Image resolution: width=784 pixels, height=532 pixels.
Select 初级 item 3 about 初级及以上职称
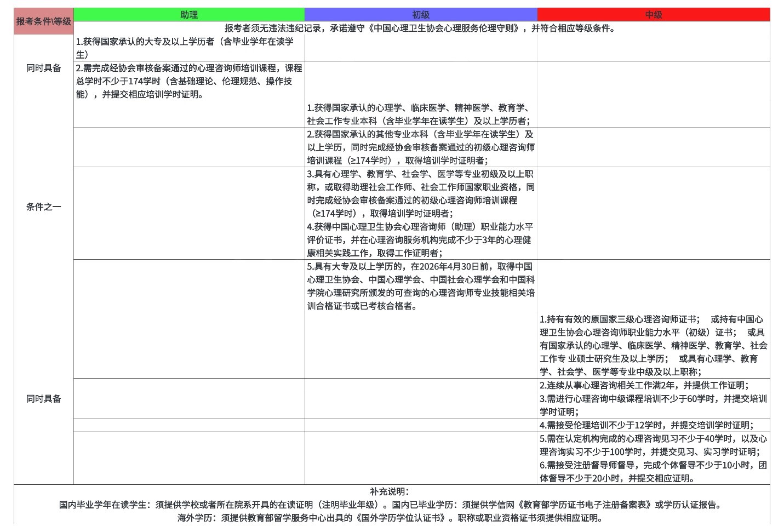(421, 193)
